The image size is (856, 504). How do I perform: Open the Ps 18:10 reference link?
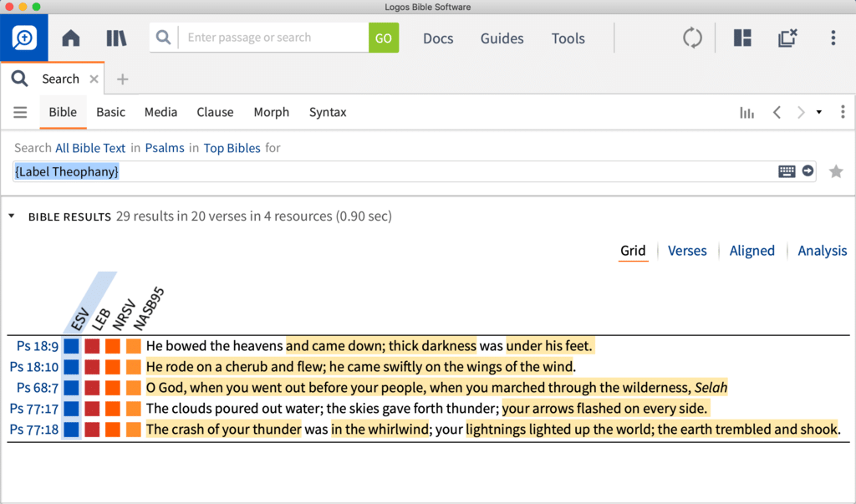[x=33, y=367]
